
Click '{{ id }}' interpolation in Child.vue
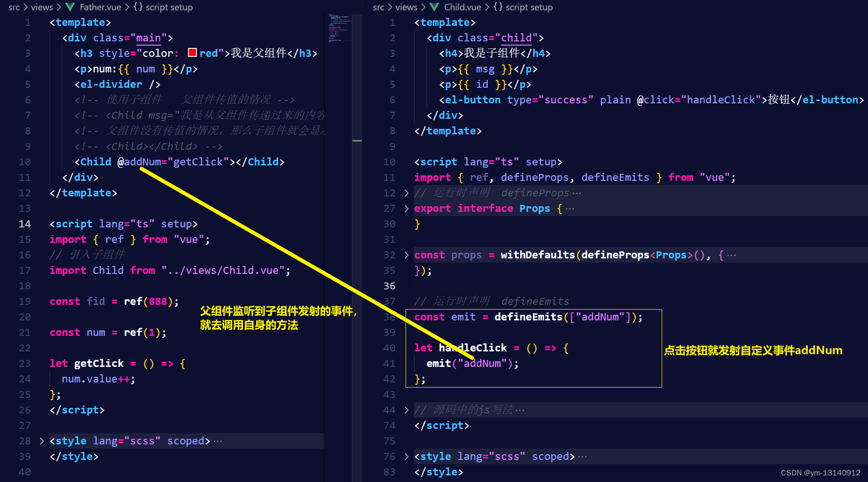coord(482,84)
